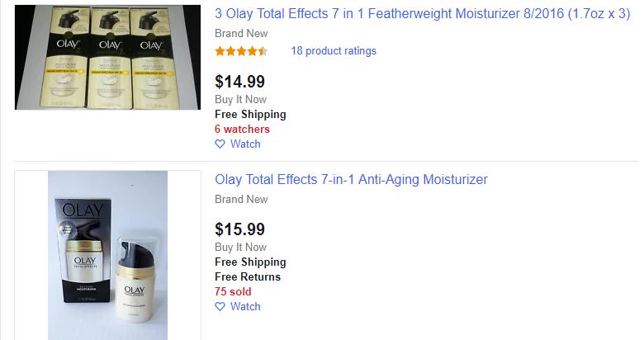
Task: Click the heart icon under 6 watchers
Action: (x=220, y=144)
